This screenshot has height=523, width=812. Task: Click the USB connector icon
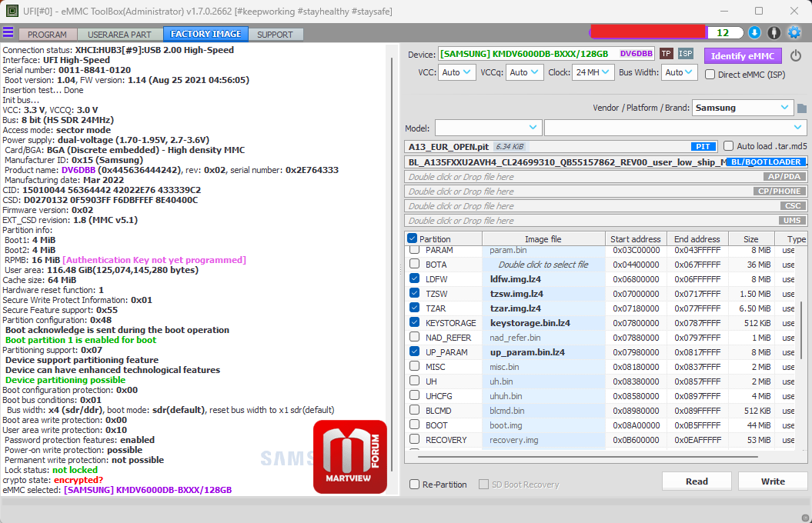click(774, 32)
